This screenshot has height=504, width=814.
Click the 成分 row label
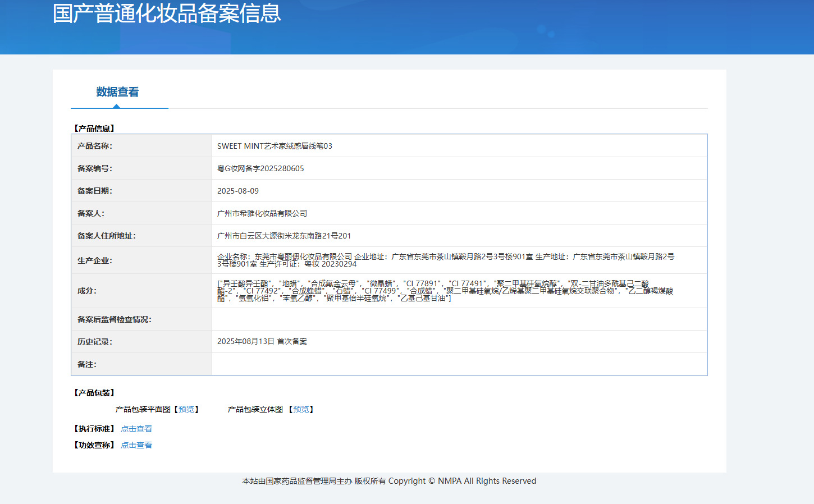click(87, 291)
